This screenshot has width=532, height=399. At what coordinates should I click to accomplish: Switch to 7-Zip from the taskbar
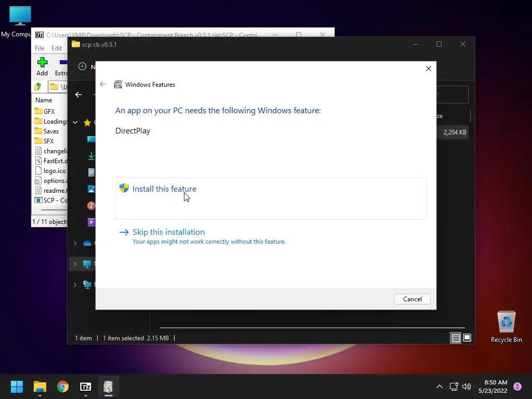(86, 387)
